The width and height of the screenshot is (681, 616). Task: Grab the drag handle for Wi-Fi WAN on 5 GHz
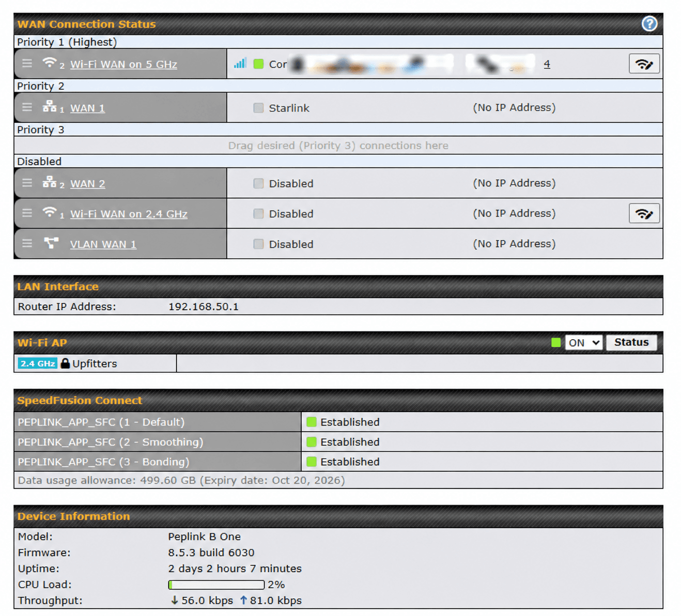click(x=27, y=64)
